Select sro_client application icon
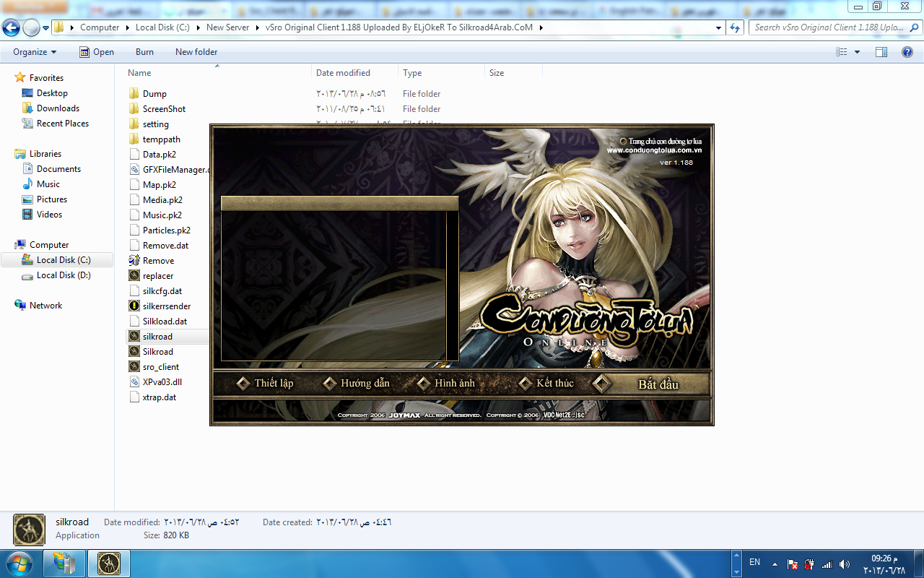This screenshot has height=578, width=924. (134, 367)
